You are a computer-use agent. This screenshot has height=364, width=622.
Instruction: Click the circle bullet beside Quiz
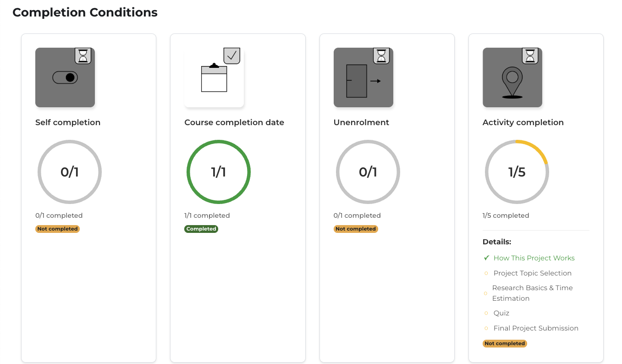point(486,313)
